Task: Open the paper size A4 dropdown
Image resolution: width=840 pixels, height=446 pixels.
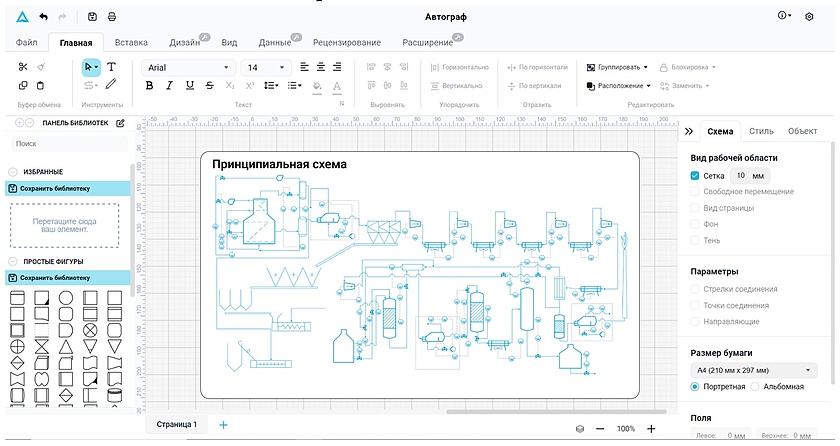Action: coord(753,370)
